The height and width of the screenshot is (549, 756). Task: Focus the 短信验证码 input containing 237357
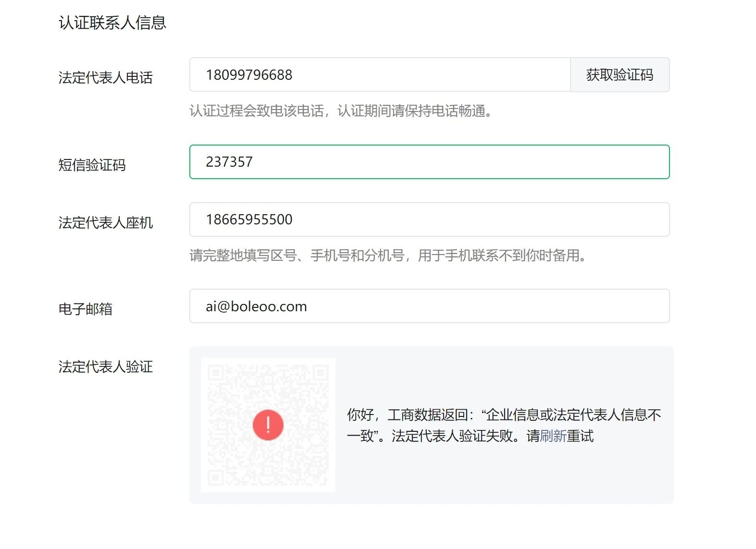430,162
